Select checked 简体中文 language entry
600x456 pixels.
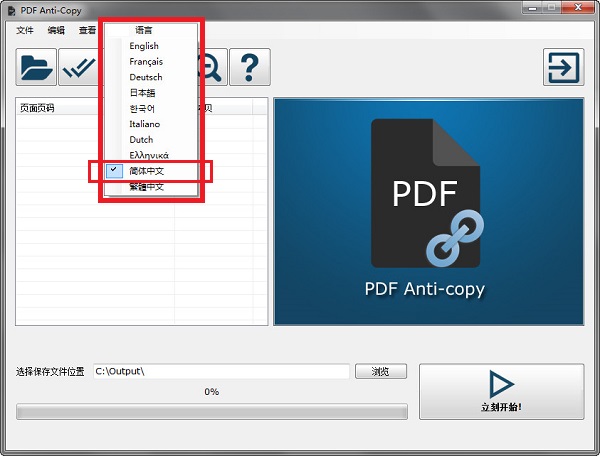pos(151,171)
